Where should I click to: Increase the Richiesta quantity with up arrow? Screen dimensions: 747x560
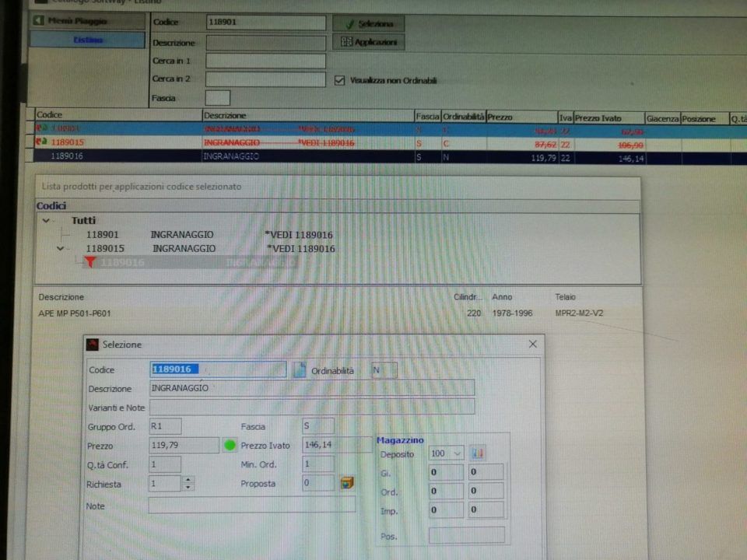coord(188,480)
